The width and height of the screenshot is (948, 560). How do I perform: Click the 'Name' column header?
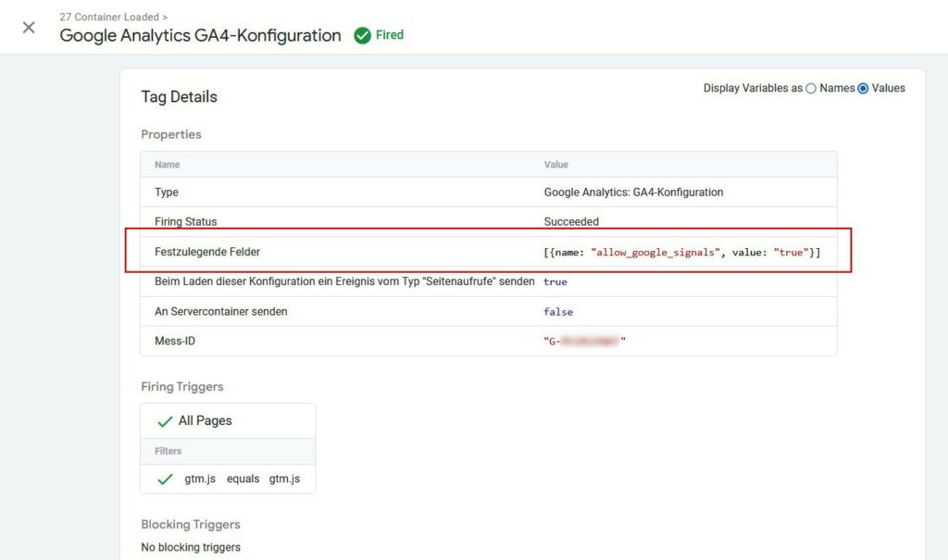coord(167,165)
